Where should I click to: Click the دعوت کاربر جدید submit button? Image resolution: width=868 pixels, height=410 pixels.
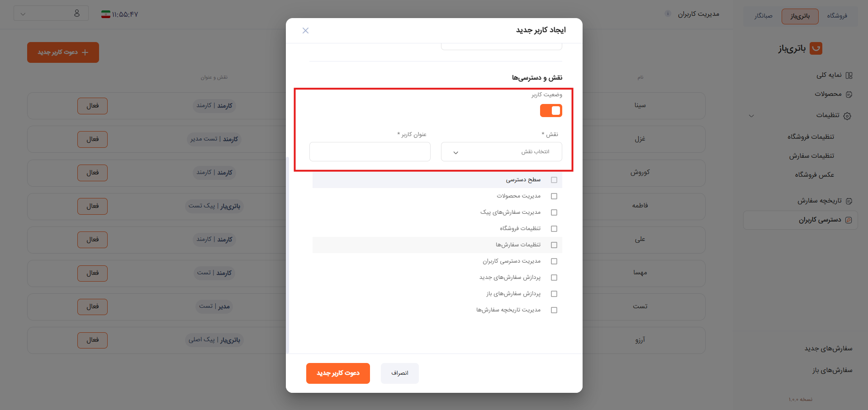point(338,373)
